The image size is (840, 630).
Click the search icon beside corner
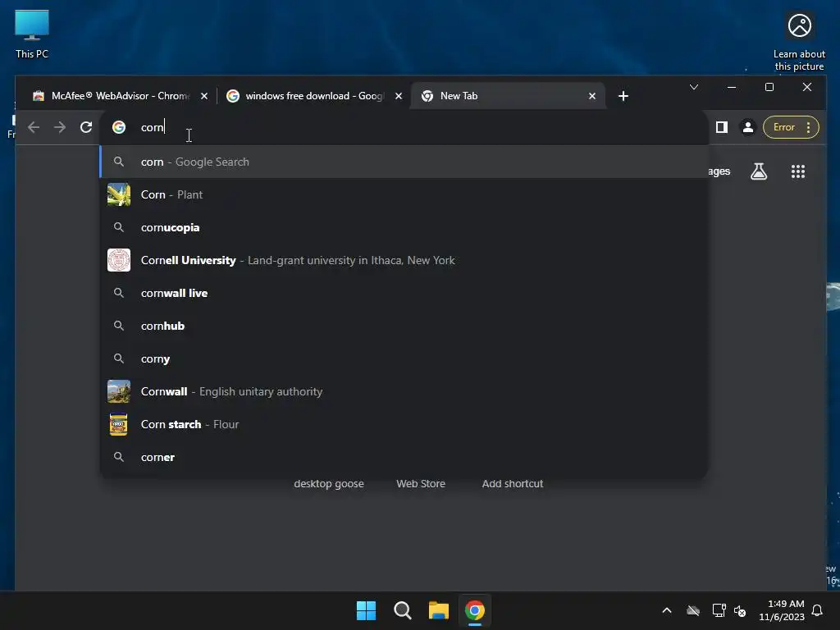(x=119, y=457)
